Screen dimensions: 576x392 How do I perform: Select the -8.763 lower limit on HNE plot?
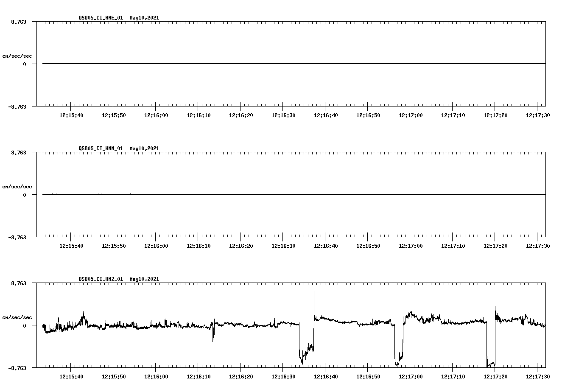pos(17,106)
